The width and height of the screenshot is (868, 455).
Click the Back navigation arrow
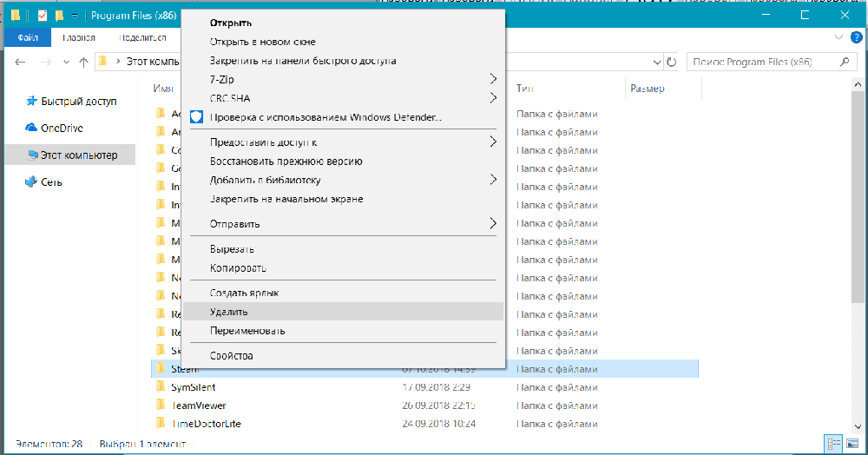(x=21, y=63)
